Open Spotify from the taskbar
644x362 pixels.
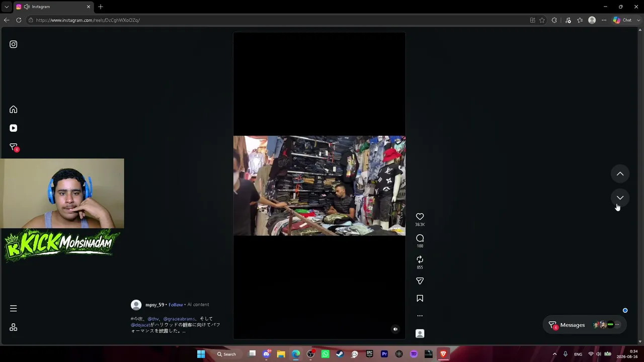(414, 354)
